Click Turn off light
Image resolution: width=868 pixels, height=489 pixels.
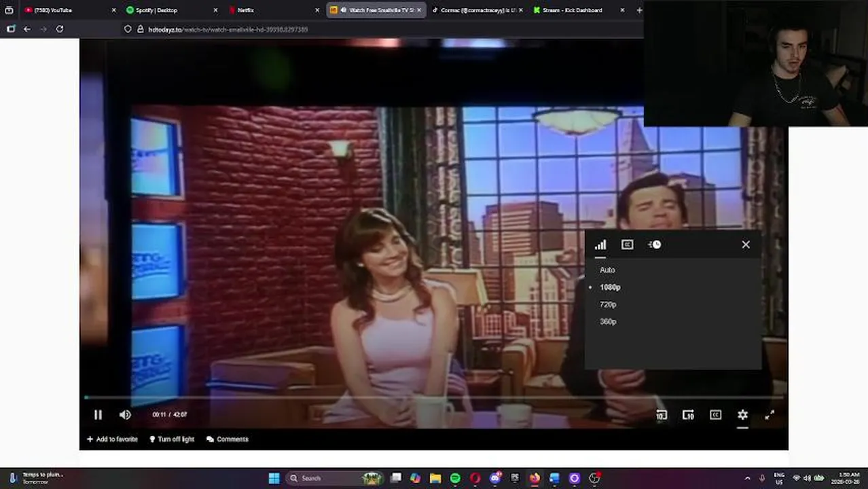(x=172, y=439)
